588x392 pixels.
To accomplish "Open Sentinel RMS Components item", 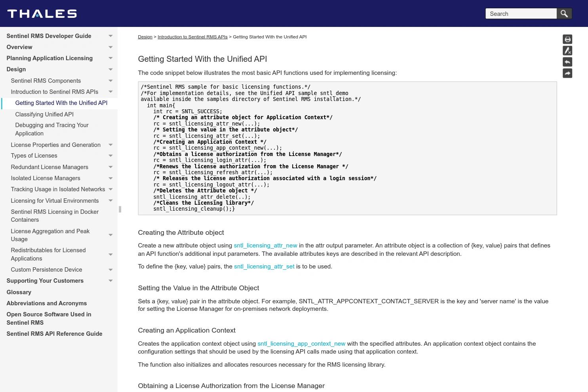I will (46, 81).
